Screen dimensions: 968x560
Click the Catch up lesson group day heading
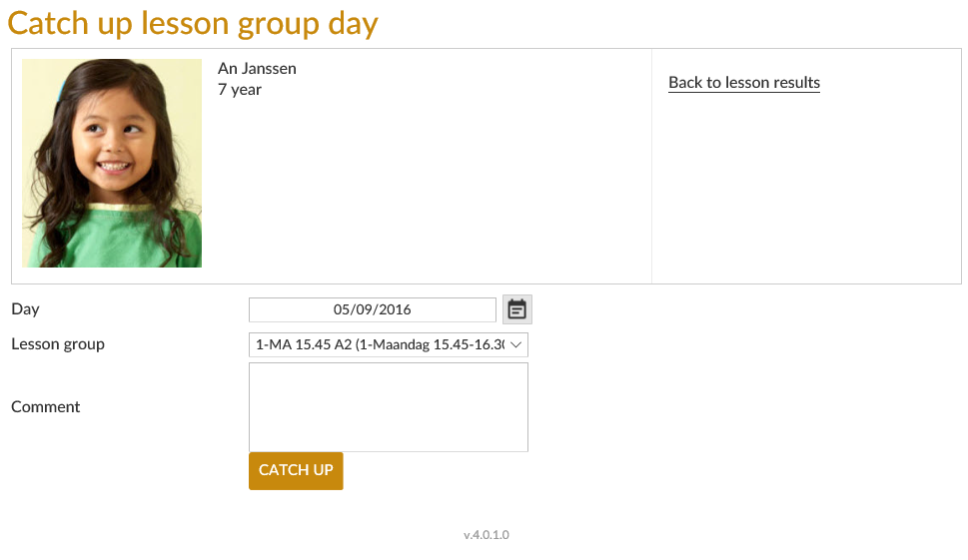[193, 23]
